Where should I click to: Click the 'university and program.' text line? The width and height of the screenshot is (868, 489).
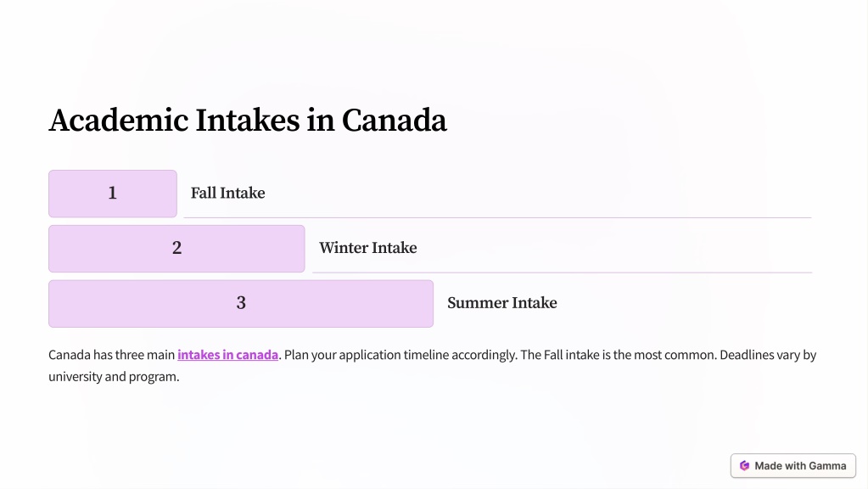[114, 377]
